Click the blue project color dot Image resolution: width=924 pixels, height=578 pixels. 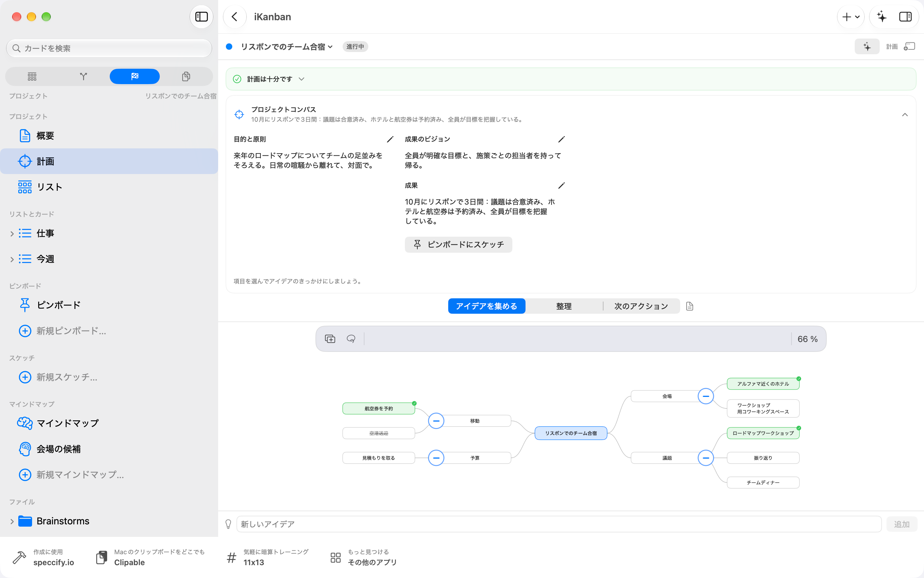point(229,47)
